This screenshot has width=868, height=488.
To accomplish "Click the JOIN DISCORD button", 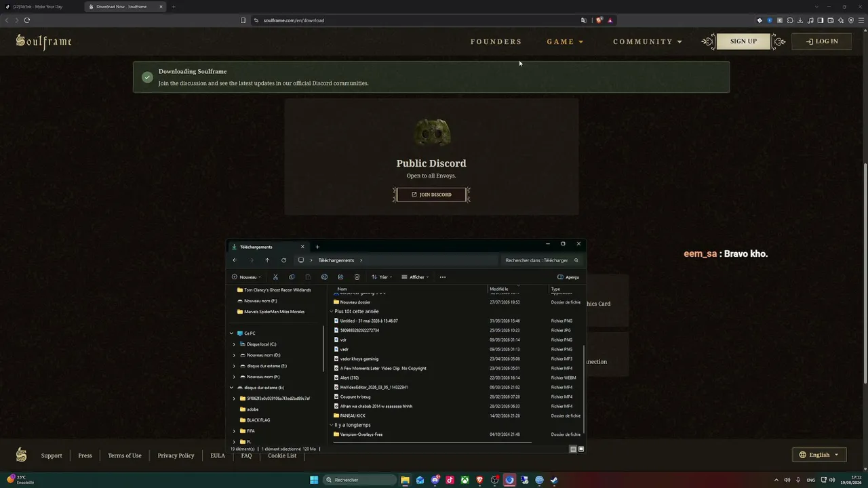I will click(431, 195).
